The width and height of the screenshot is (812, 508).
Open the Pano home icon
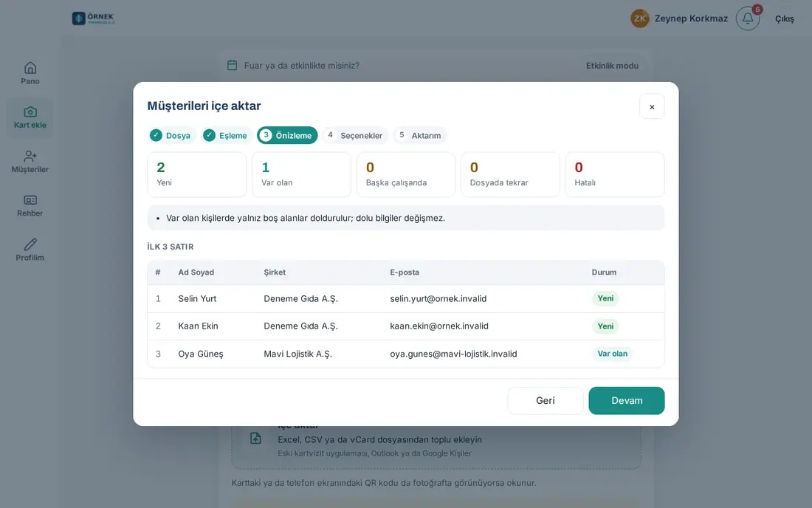click(30, 68)
